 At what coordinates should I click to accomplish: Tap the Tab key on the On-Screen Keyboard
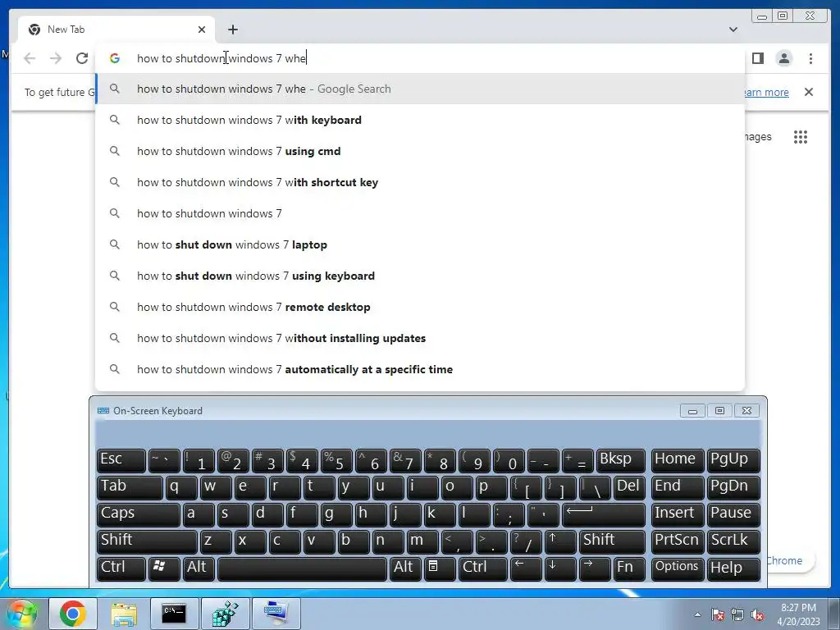click(130, 487)
